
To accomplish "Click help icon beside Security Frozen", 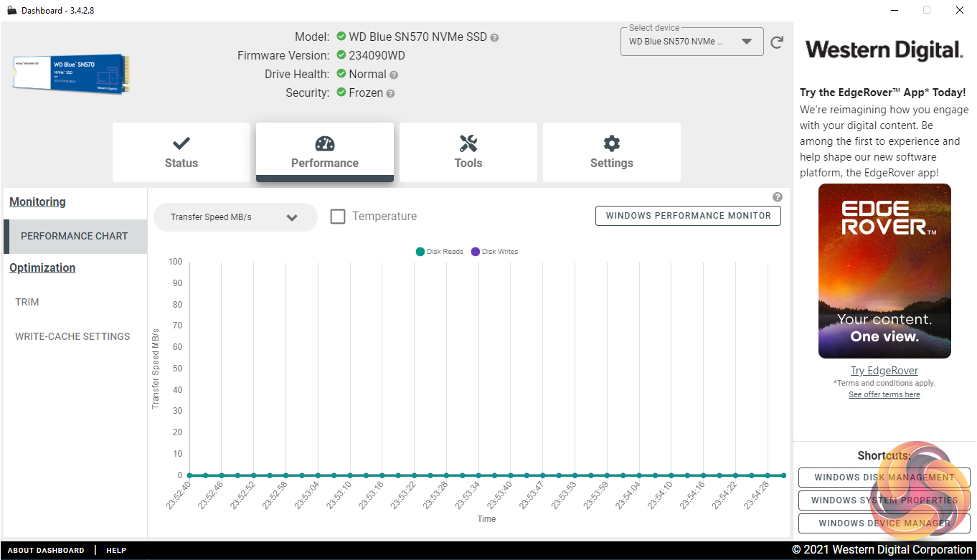I will tap(390, 93).
